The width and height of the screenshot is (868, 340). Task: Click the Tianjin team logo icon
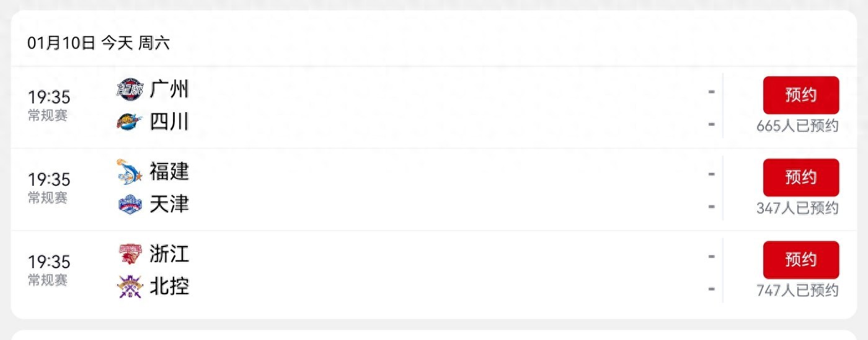coord(130,204)
